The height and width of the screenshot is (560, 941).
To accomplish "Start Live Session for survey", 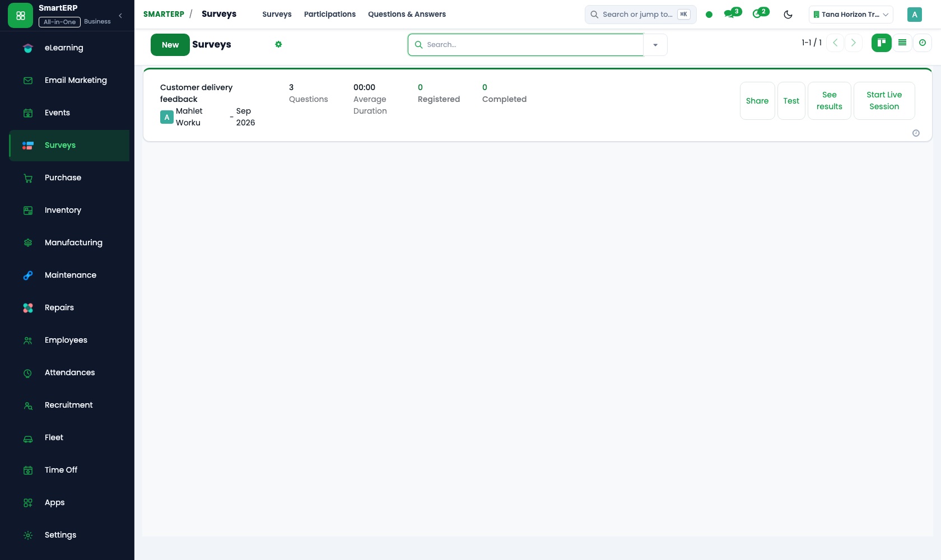I will (884, 101).
